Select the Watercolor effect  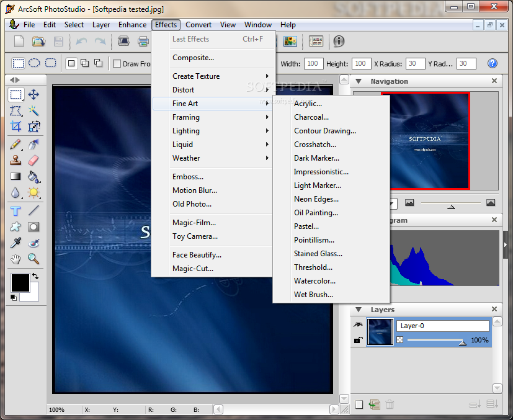pos(331,281)
